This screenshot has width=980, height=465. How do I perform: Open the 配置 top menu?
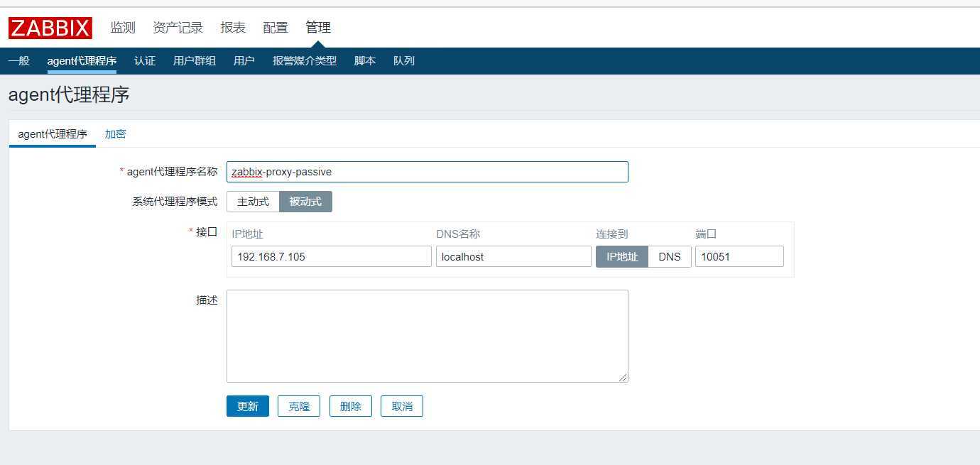(276, 28)
